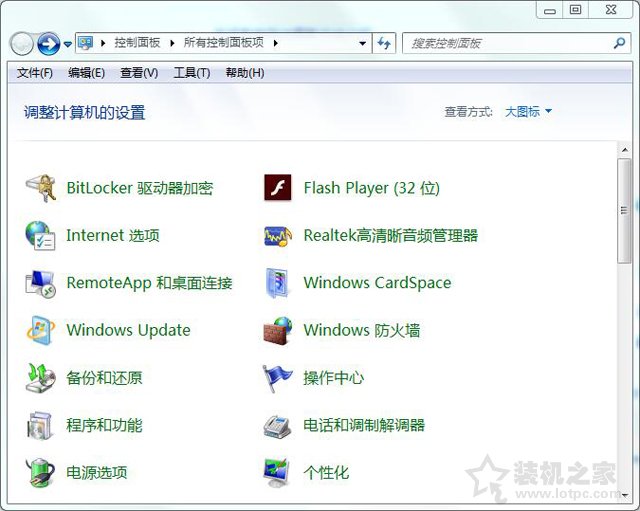The image size is (640, 511).
Task: Maximize the control panel window
Action: (576, 10)
